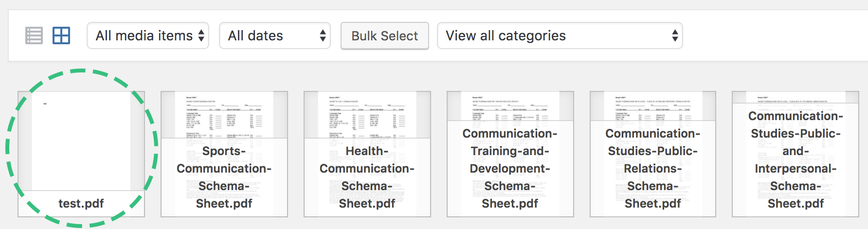Expand the All dates filter
The width and height of the screenshot is (868, 229).
tap(275, 35)
